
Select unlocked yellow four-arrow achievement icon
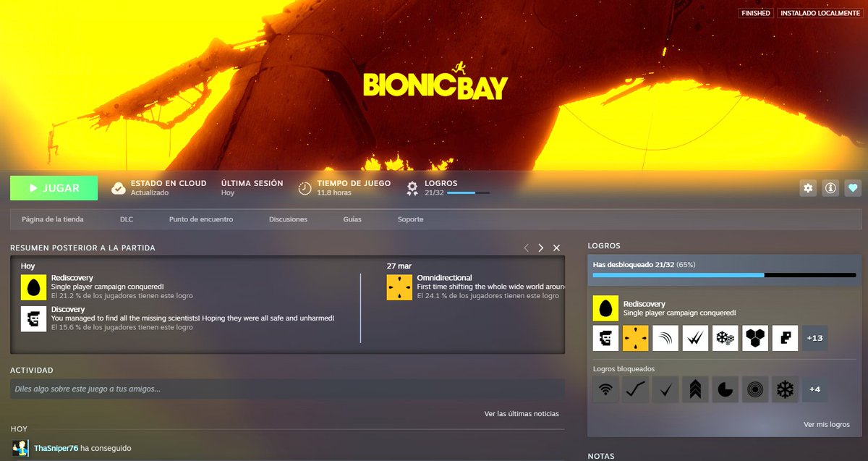coord(635,338)
